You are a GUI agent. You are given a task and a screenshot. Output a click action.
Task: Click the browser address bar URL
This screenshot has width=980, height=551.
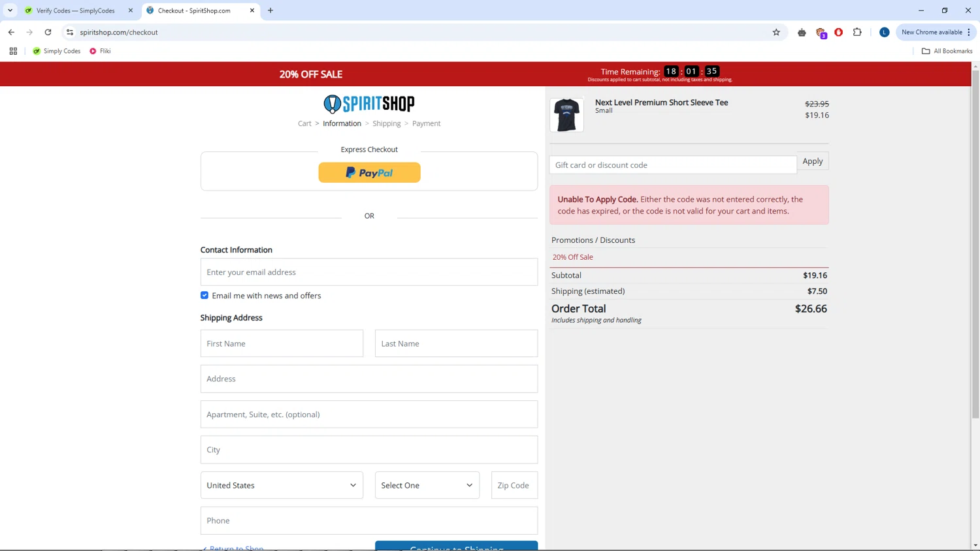119,32
